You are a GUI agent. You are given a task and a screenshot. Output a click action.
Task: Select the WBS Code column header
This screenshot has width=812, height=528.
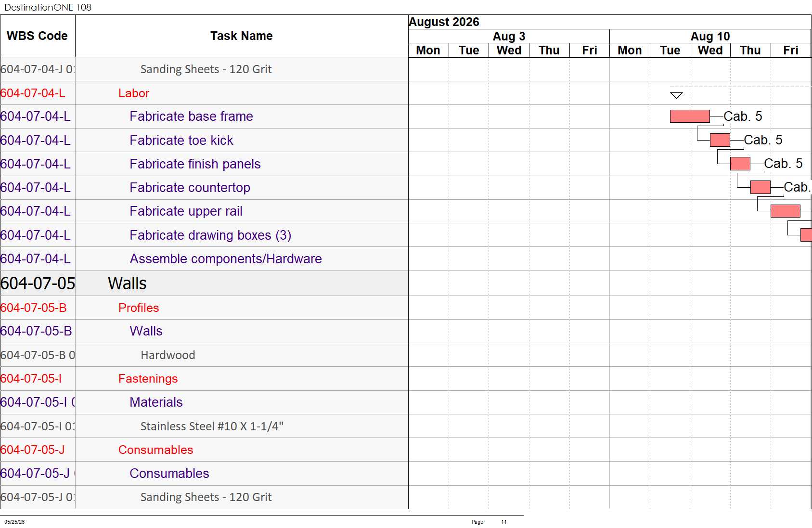pyautogui.click(x=37, y=36)
